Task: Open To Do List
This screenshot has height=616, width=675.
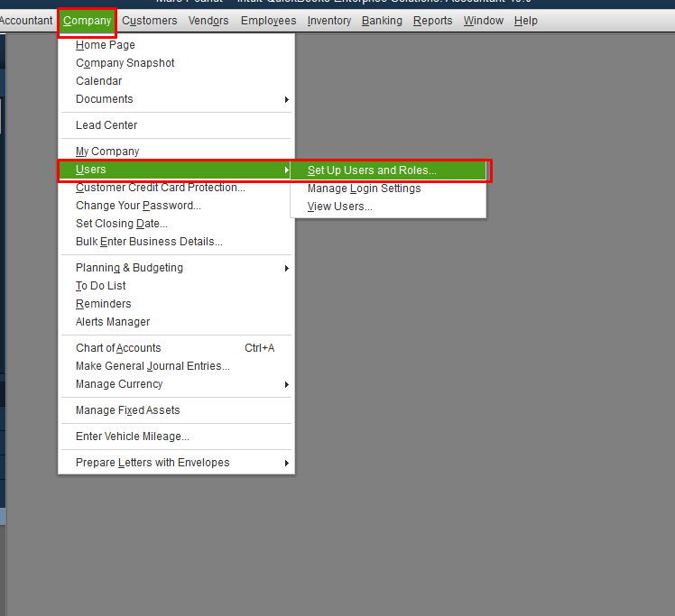Action: tap(176, 286)
